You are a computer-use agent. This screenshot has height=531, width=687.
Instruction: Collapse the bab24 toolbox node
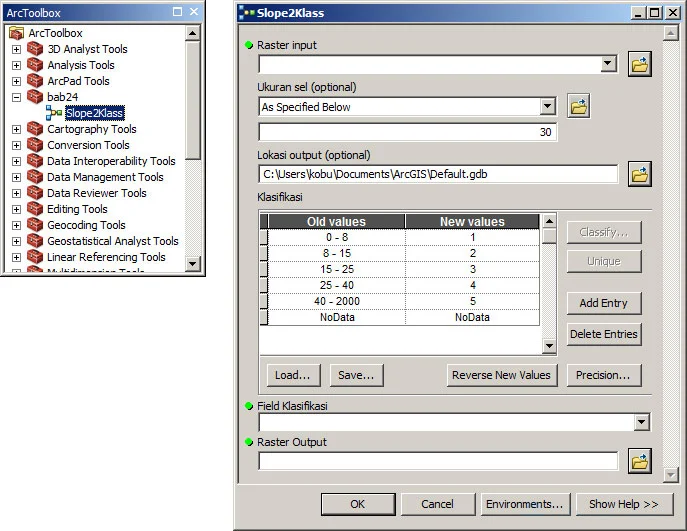16,97
